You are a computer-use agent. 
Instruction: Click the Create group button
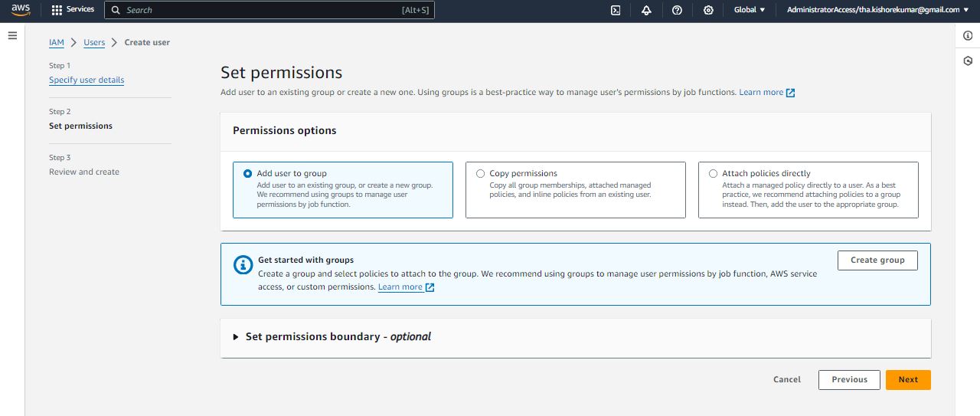(877, 260)
